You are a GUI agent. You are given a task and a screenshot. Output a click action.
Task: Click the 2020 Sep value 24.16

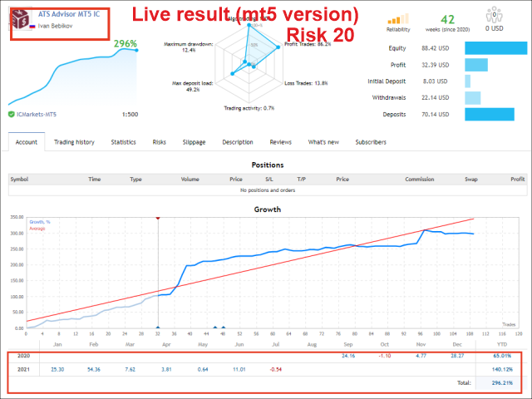[348, 356]
